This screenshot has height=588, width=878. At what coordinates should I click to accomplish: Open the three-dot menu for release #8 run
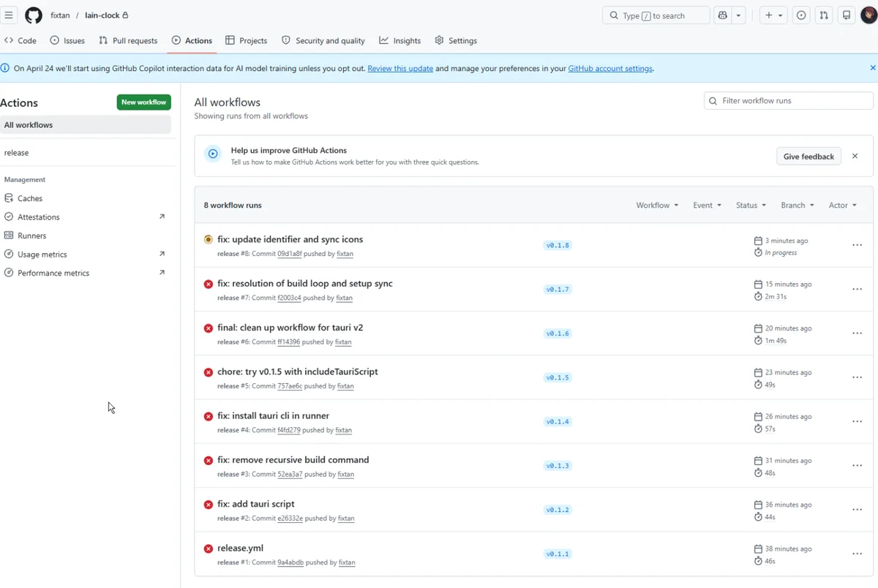pos(857,246)
